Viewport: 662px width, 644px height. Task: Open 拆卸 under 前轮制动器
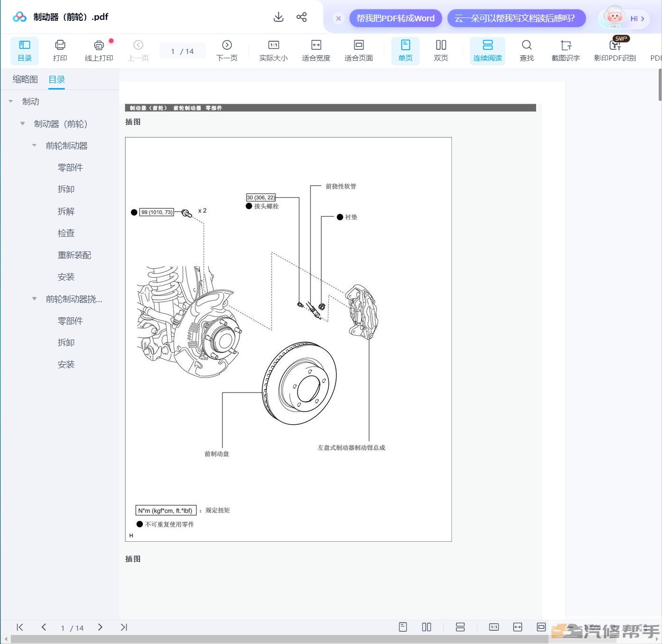coord(66,189)
